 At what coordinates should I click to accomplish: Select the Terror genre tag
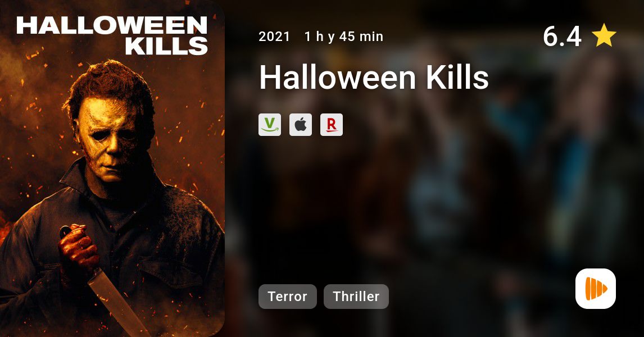click(x=288, y=297)
